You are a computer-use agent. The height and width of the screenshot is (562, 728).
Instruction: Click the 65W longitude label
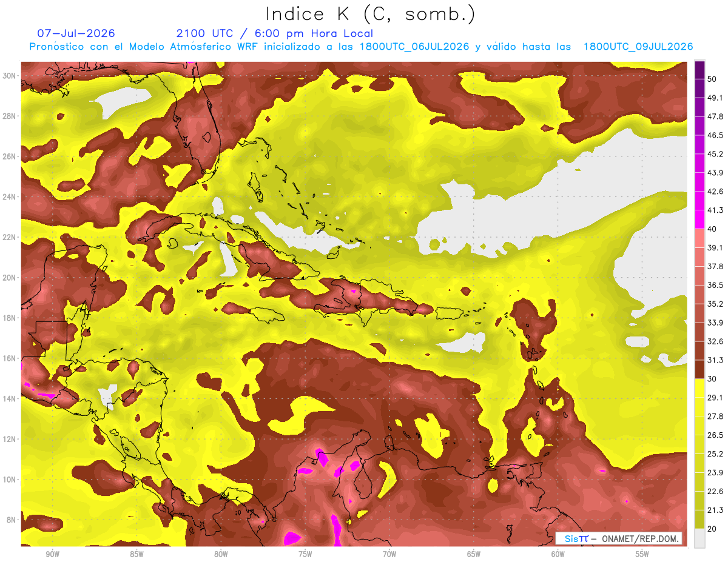tap(474, 555)
